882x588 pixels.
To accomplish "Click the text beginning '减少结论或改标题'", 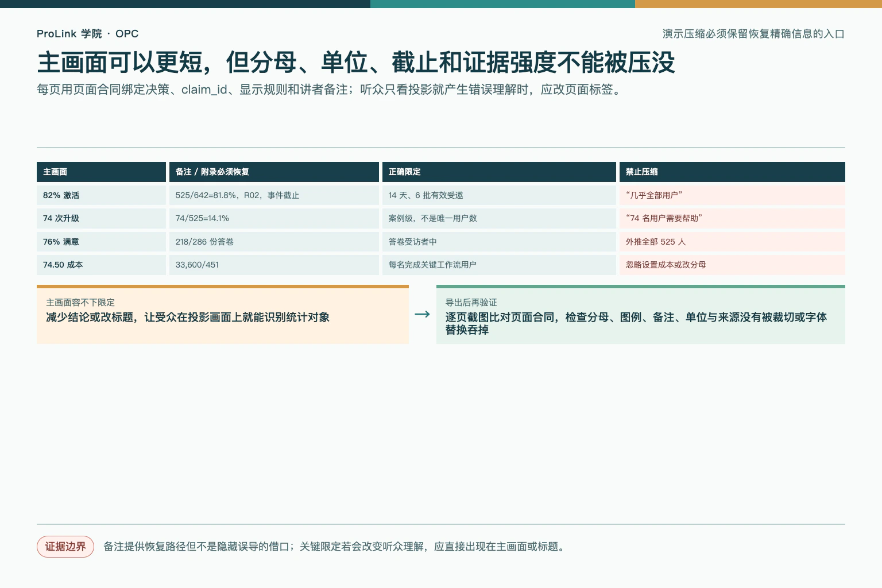I will click(x=188, y=318).
